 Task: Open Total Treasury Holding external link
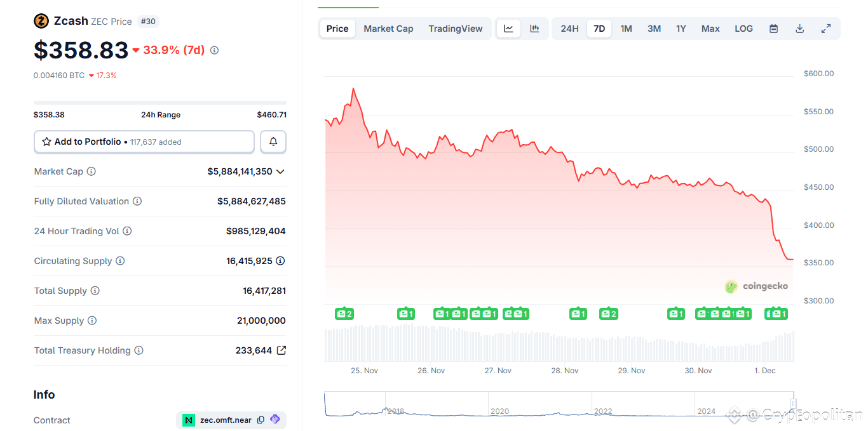pyautogui.click(x=282, y=350)
